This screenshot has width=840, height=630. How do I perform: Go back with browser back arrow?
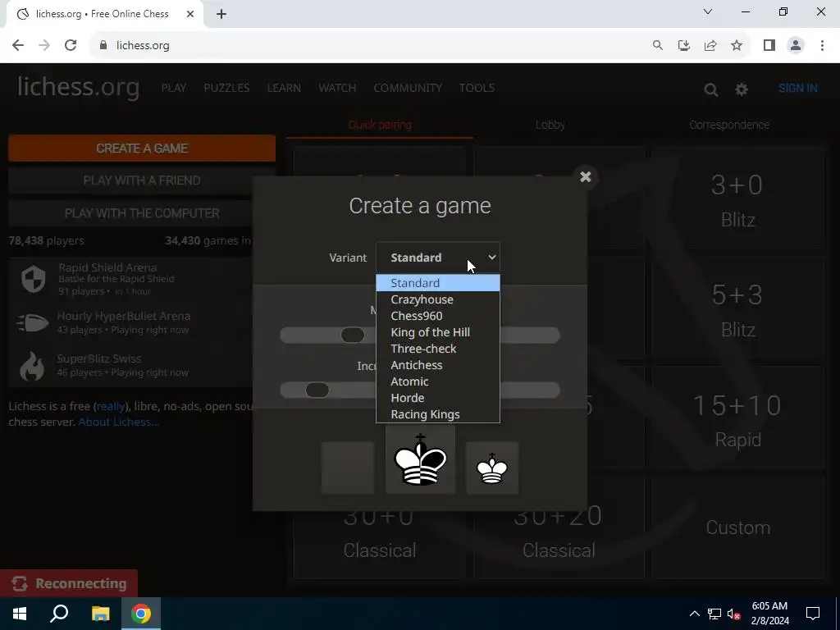coord(18,46)
